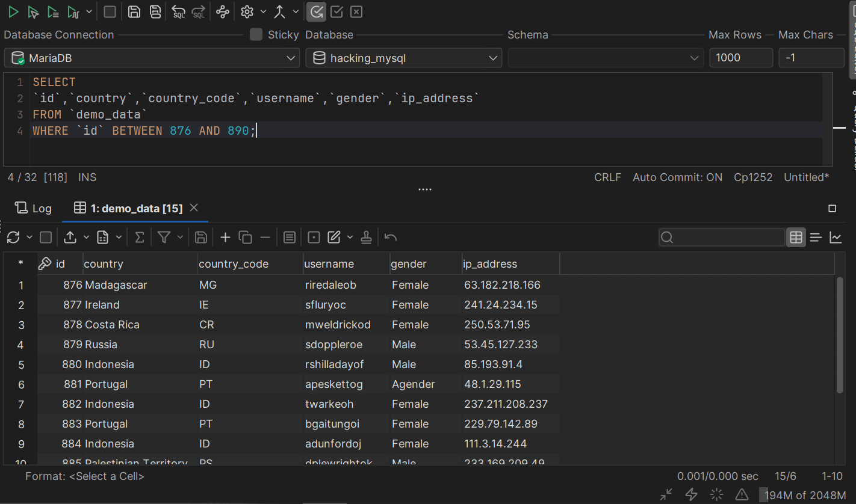Toggle the auto commit button in toolbar

(317, 12)
